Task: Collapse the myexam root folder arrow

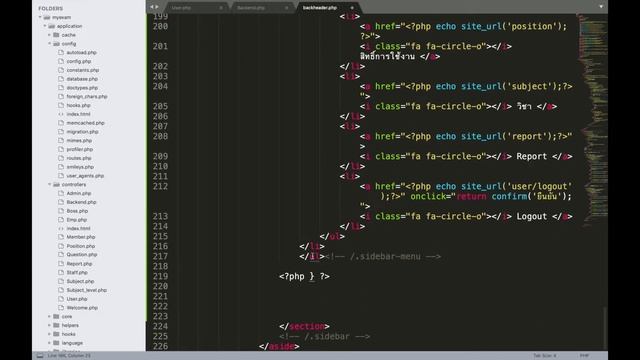Action: (40, 17)
